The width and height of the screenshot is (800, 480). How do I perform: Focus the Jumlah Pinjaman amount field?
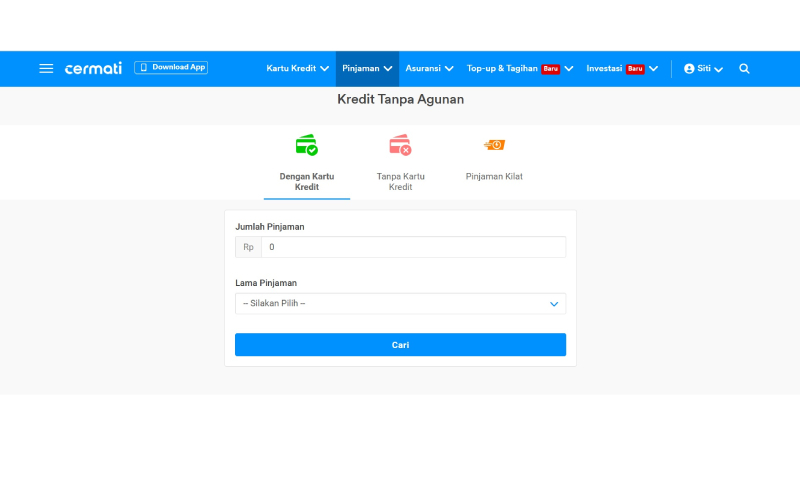(x=412, y=247)
